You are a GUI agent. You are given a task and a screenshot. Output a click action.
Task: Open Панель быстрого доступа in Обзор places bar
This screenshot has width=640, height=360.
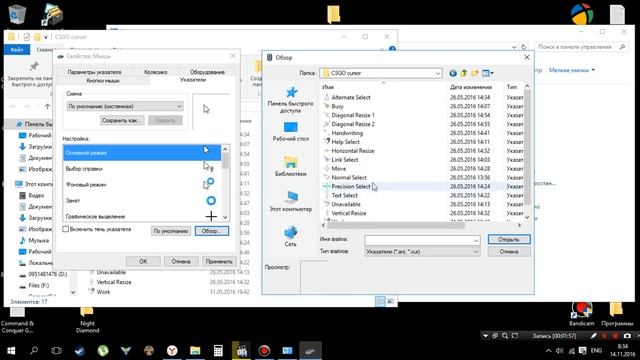(291, 100)
